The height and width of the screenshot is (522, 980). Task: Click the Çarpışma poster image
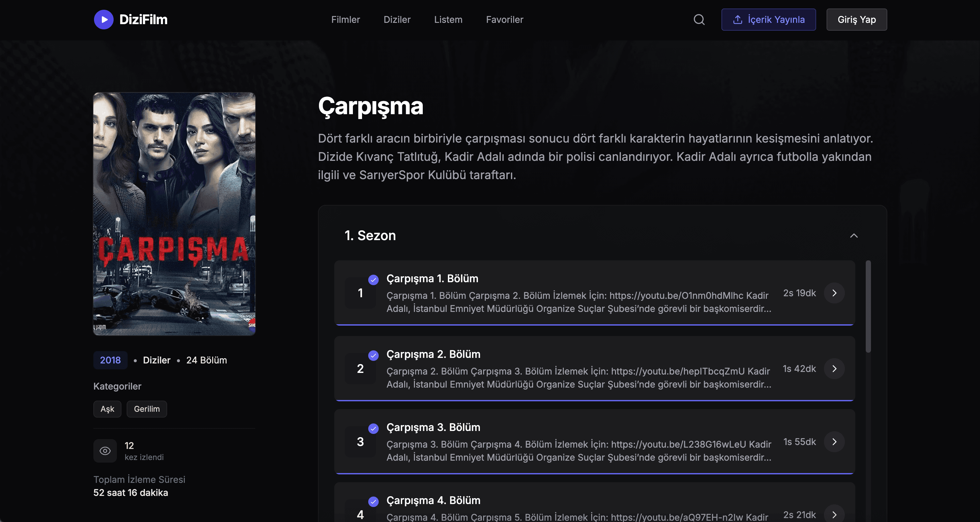pos(174,214)
